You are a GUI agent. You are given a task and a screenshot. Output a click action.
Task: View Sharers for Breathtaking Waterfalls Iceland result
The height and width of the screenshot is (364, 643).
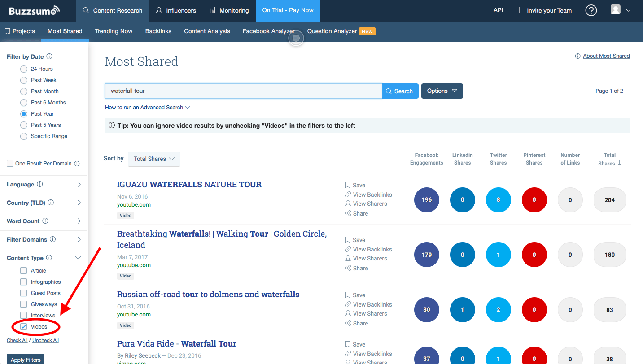tap(366, 258)
